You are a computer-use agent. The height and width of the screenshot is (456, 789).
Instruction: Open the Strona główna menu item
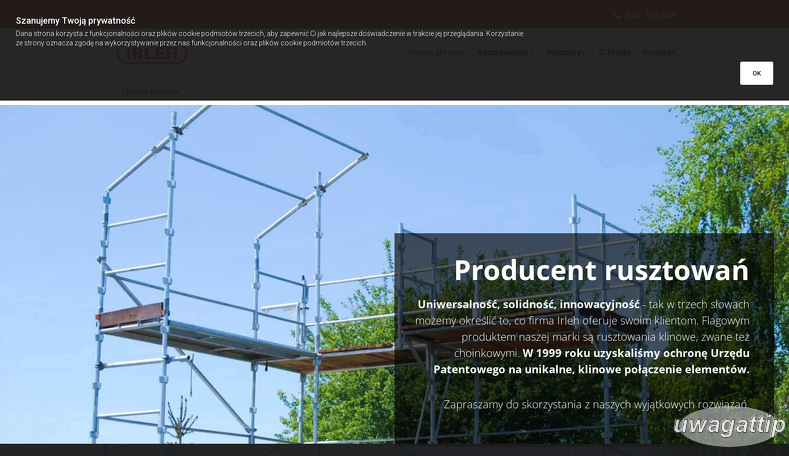pyautogui.click(x=435, y=52)
